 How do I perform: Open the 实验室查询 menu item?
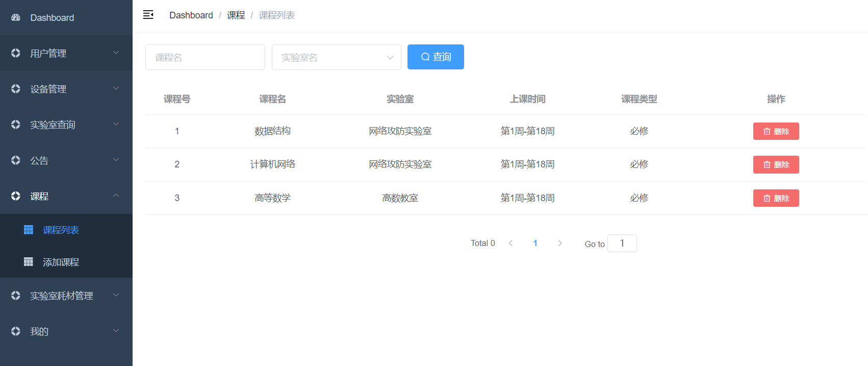click(66, 125)
